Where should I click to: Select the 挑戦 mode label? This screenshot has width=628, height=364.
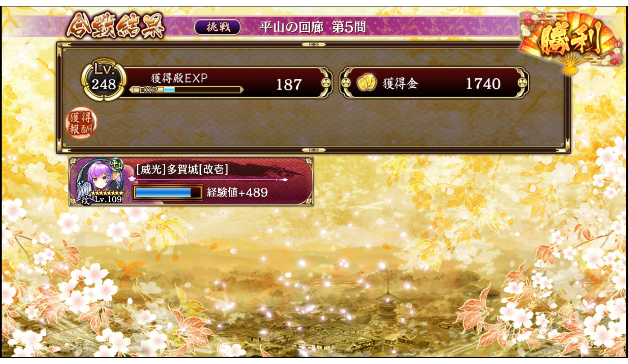(x=218, y=27)
